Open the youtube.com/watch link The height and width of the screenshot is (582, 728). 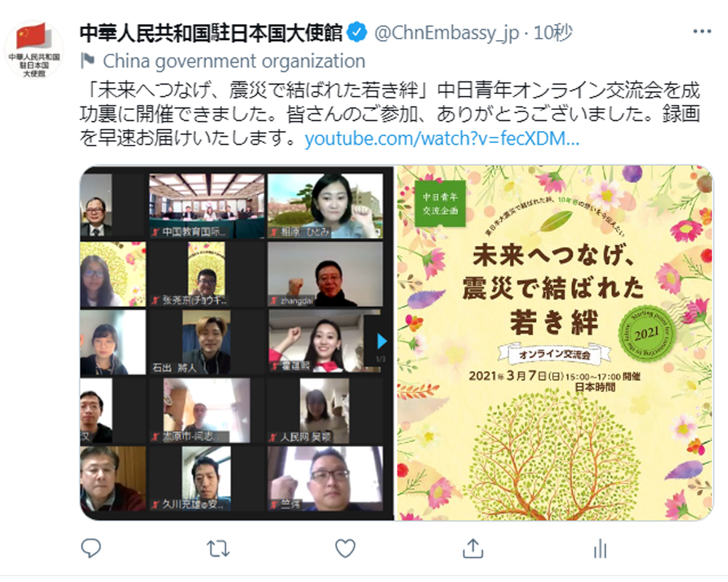(x=442, y=138)
